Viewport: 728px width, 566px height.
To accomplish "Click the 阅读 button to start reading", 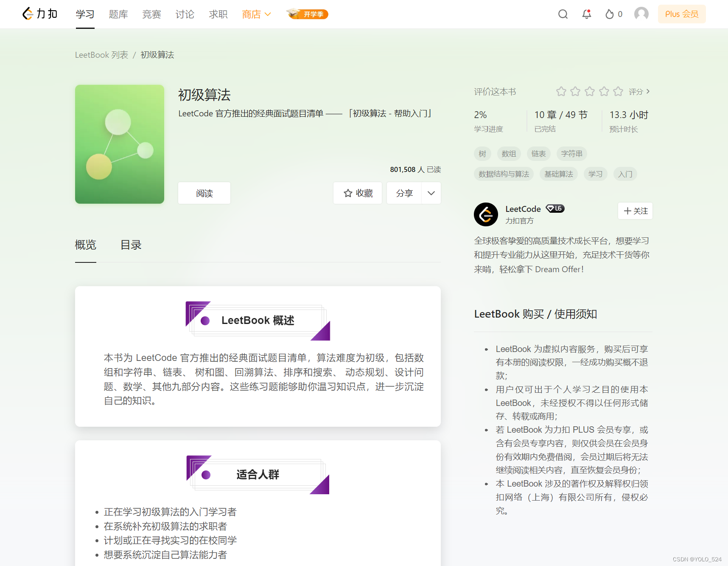I will pyautogui.click(x=204, y=193).
